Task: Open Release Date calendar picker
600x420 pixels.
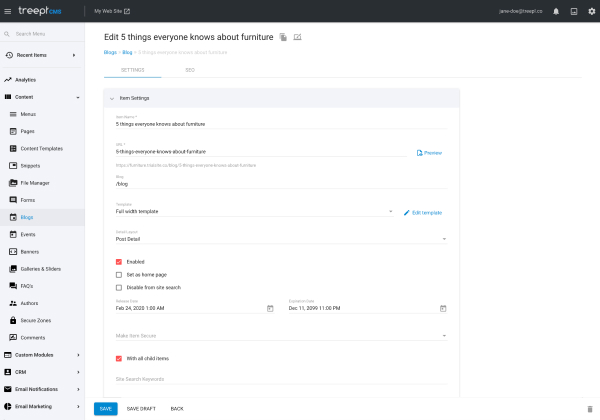Action: point(270,308)
